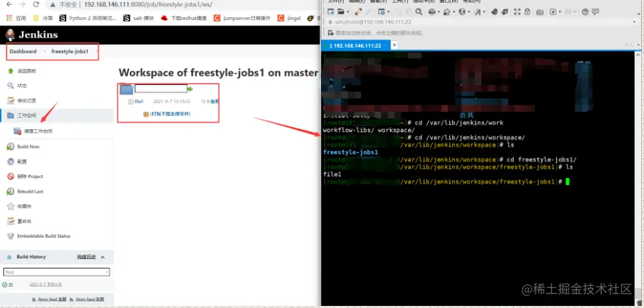Open the 'salt-模块' bookmark
The image size is (644, 308).
tap(139, 18)
